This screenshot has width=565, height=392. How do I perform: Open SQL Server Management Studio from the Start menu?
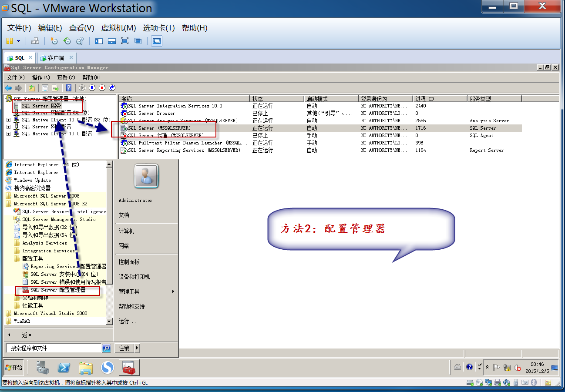[59, 219]
